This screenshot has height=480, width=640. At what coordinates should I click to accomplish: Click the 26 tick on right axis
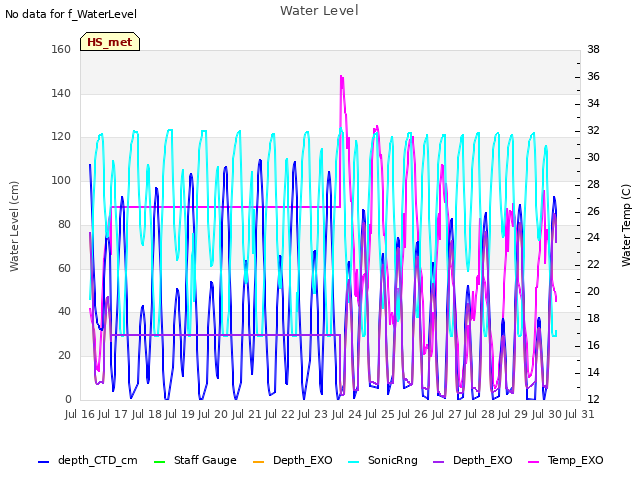(593, 211)
